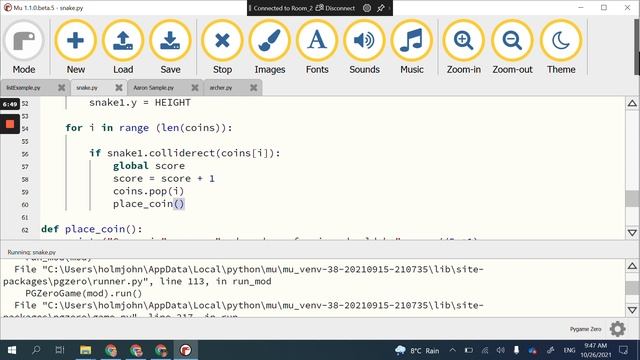Close the listExample.py tab
This screenshot has height=360, width=640.
tap(62, 88)
